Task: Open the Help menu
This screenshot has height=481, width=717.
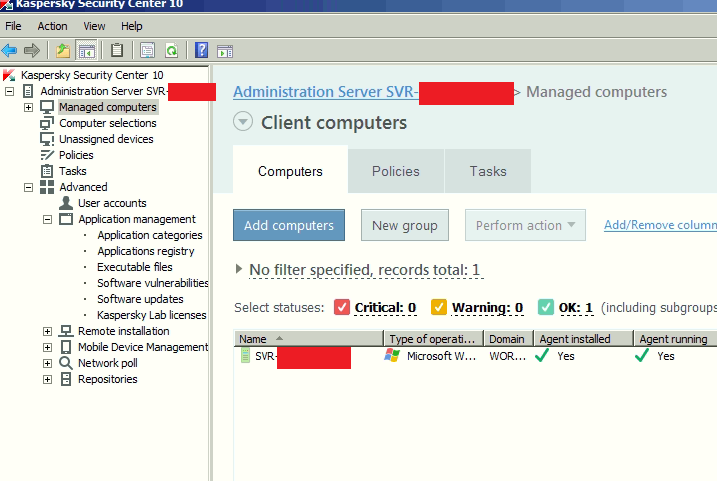Action: point(132,26)
